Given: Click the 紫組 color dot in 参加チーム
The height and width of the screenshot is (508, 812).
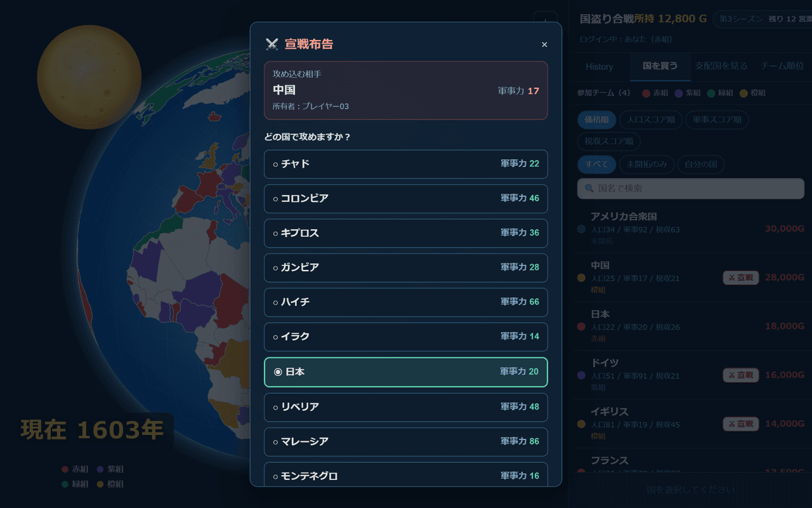Looking at the screenshot, I should click(x=679, y=93).
